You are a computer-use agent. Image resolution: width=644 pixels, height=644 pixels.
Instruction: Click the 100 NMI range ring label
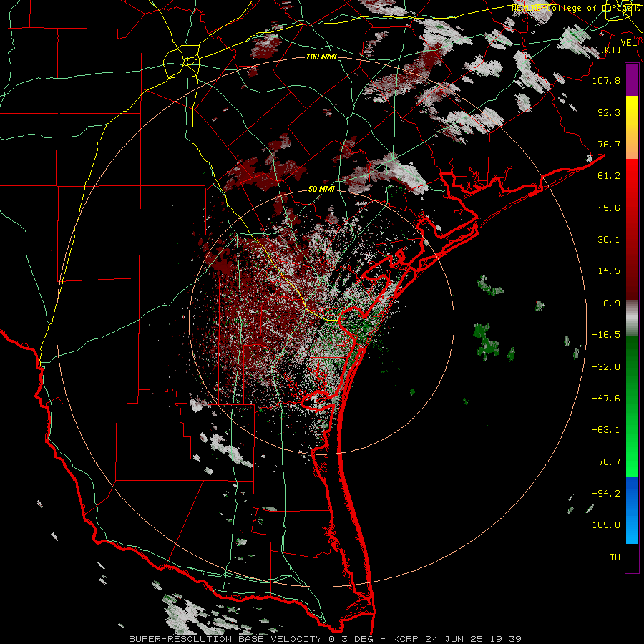click(x=321, y=57)
